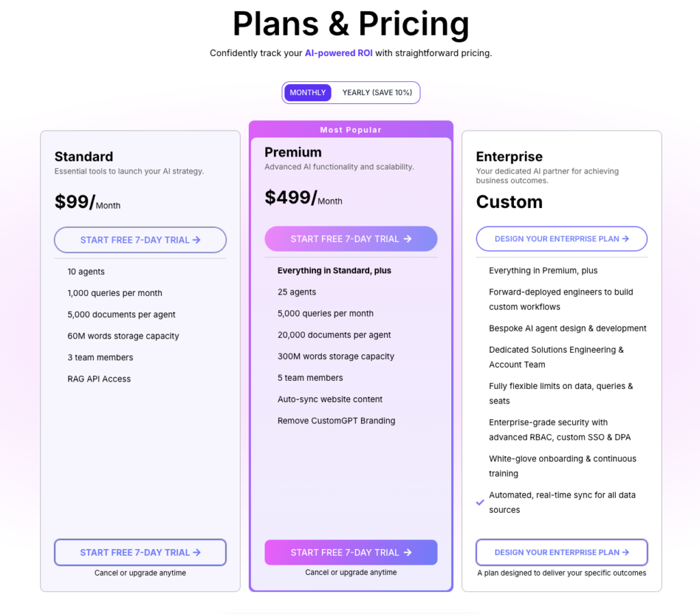Click the checkmark beside Automated real-time sync
The image size is (700, 614).
(479, 503)
